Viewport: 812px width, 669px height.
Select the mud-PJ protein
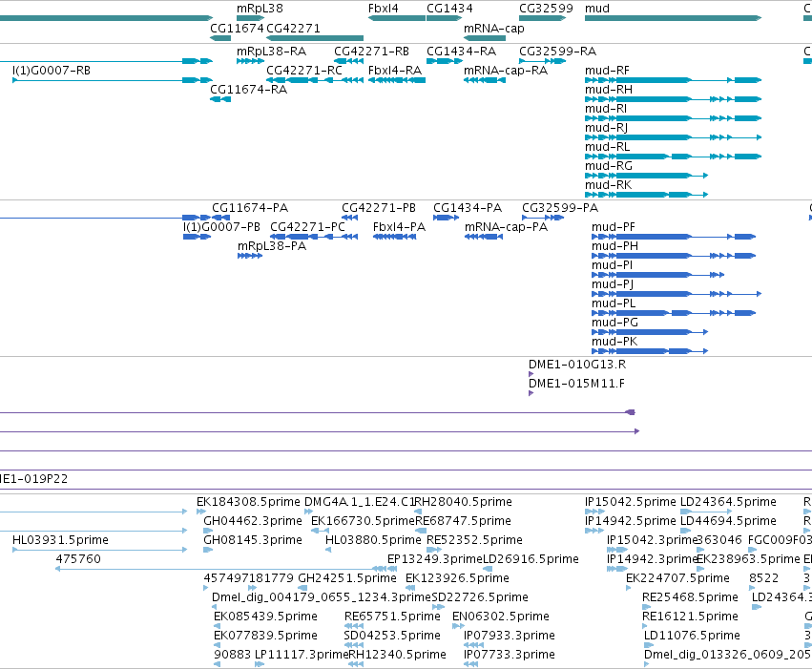point(677,294)
